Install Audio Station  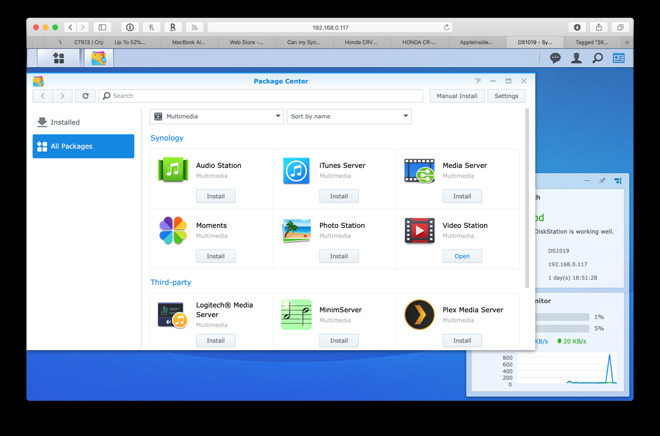[216, 196]
